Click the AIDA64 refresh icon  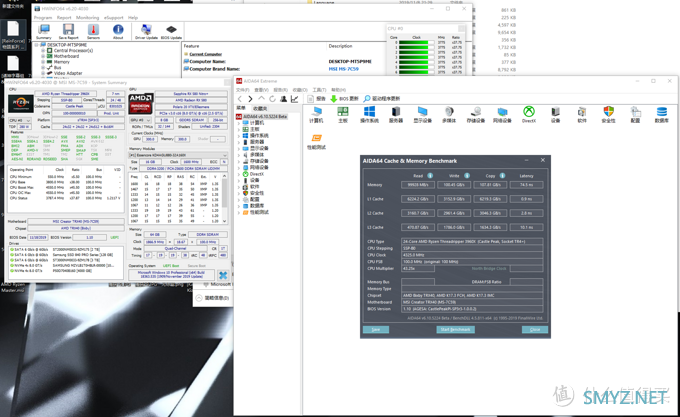(x=272, y=99)
